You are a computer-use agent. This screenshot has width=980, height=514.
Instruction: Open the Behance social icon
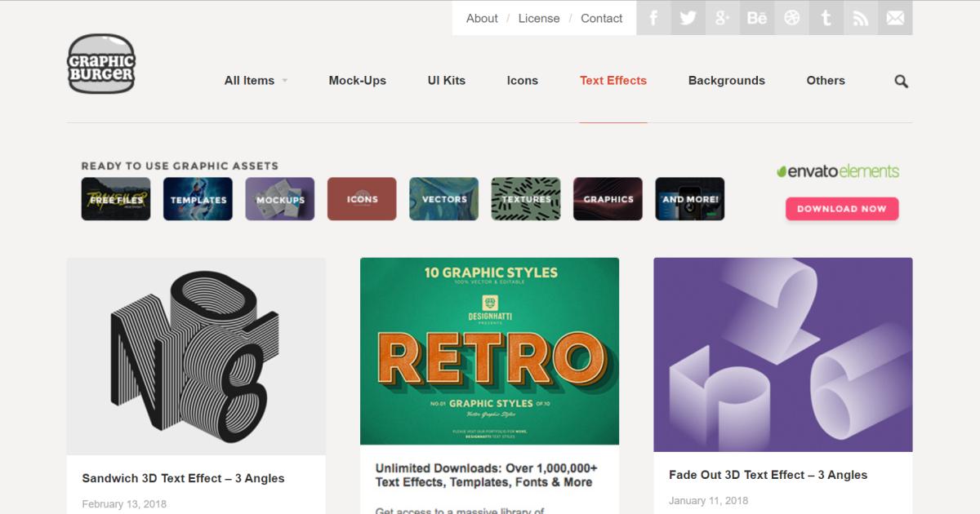pyautogui.click(x=757, y=18)
